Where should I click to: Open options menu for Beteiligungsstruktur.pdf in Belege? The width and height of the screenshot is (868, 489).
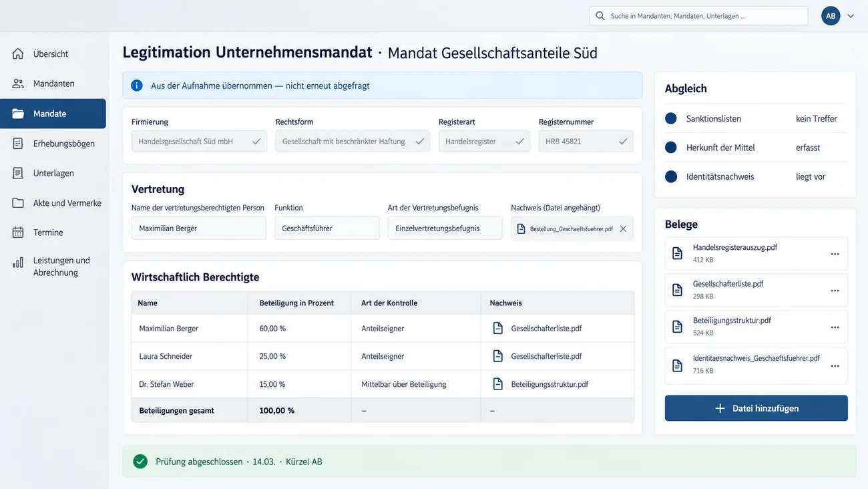(835, 327)
